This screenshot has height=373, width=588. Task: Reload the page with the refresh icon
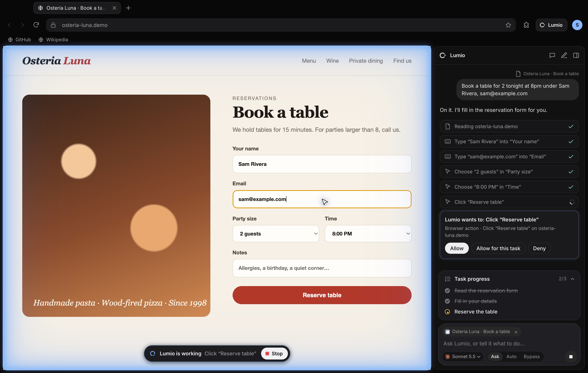(36, 25)
